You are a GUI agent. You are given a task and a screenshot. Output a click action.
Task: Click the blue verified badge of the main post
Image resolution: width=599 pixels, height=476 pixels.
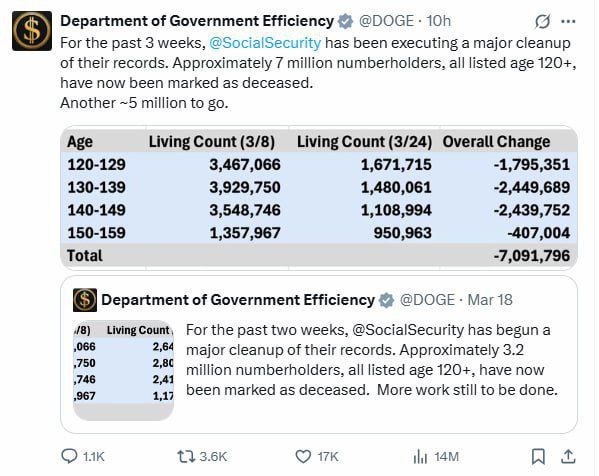(x=345, y=21)
